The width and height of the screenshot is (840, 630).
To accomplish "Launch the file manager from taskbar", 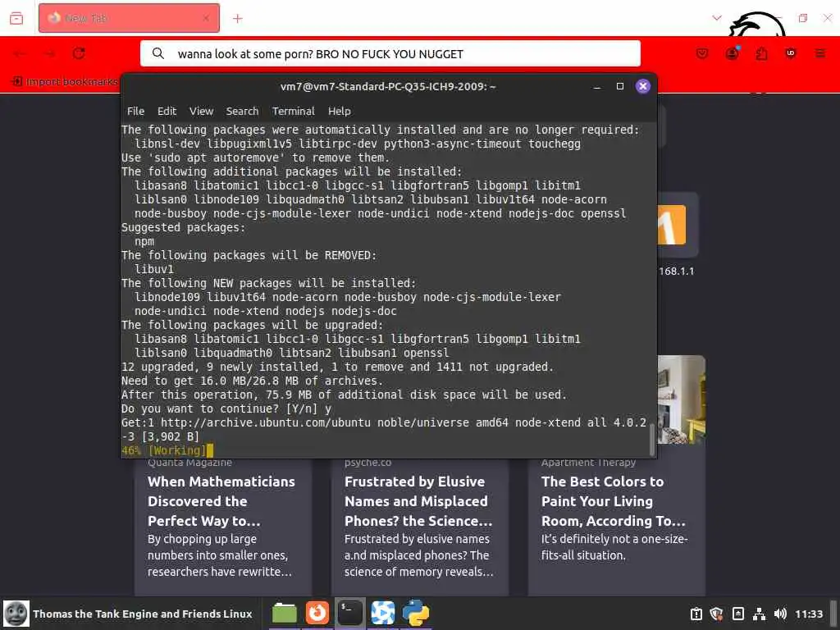I will 284,614.
